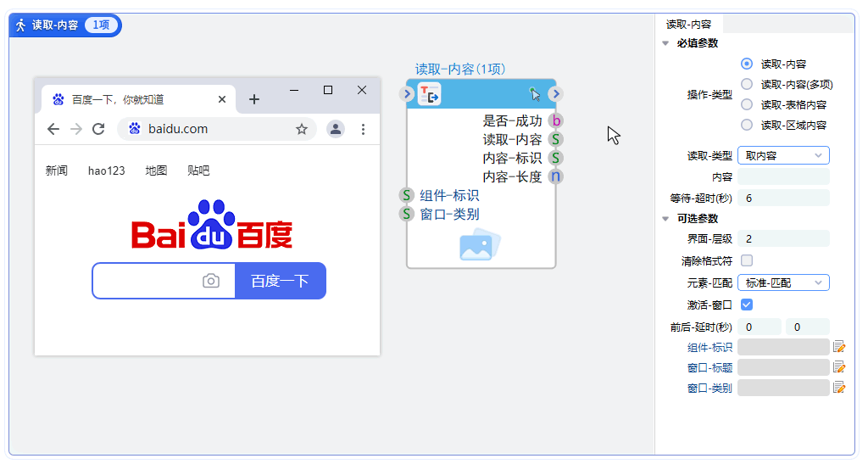
Task: Uncheck the 激活-窗口 checkbox
Action: click(x=747, y=304)
